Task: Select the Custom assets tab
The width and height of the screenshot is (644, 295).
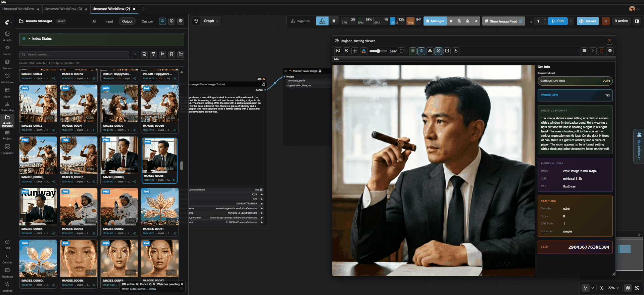Action: (x=147, y=22)
